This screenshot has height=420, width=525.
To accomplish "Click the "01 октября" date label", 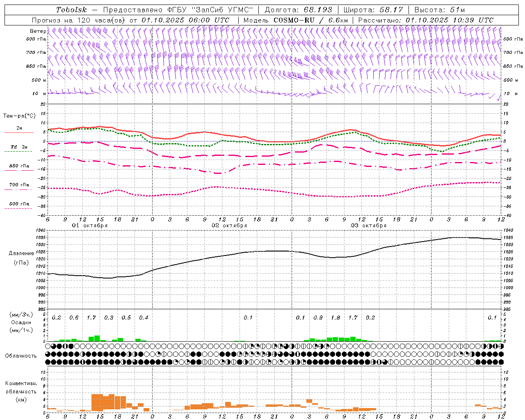I will [x=90, y=226].
